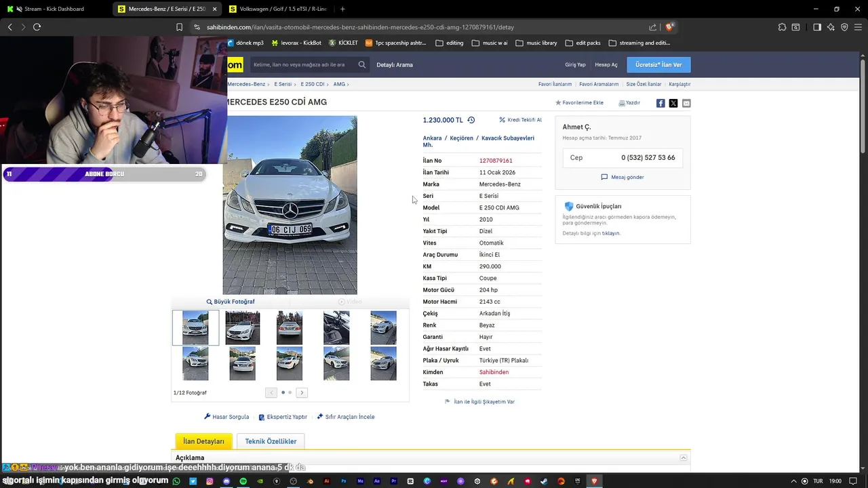868x488 pixels.
Task: Select the second car photo thumbnail
Action: (243, 328)
